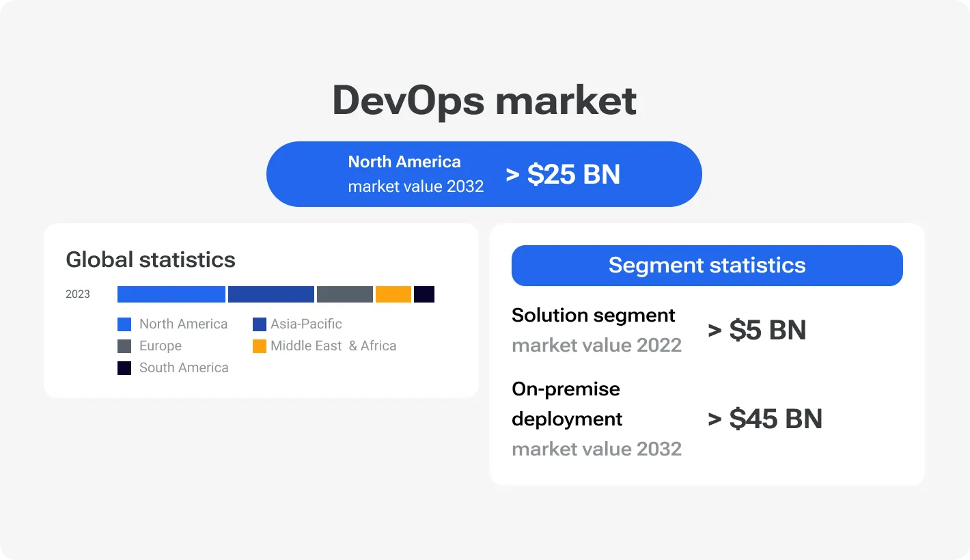Click the On-premise deployment label
The image size is (970, 560).
click(x=567, y=404)
